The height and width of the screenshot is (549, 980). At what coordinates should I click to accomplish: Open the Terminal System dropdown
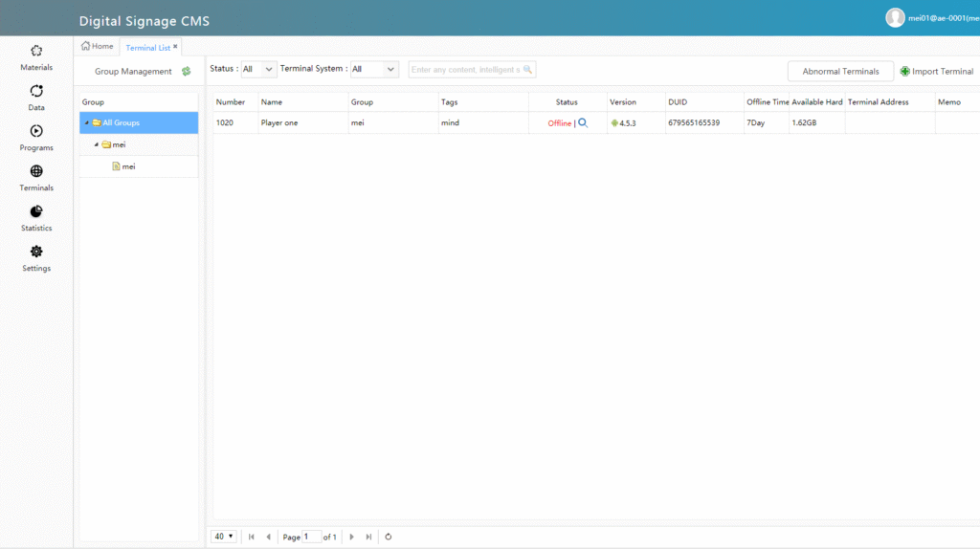point(374,70)
